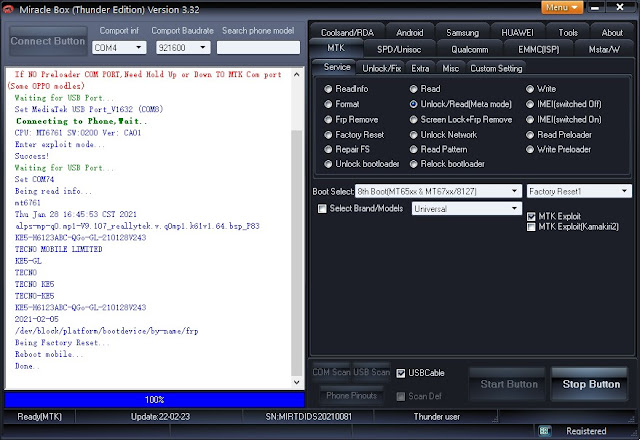Click the SN:MIRTDIDS20210081 status entry
640x440 pixels.
(x=309, y=417)
